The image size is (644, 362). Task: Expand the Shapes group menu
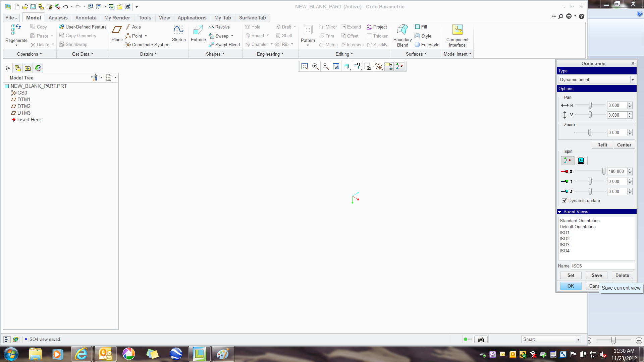pos(215,54)
